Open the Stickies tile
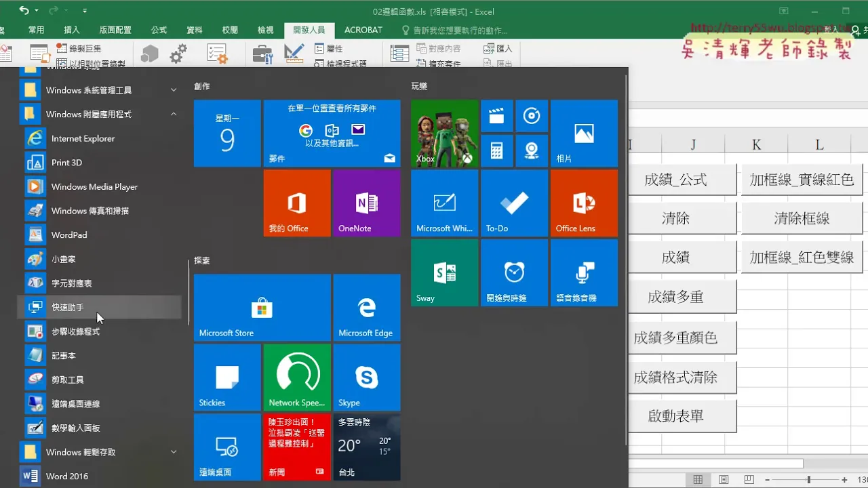Image resolution: width=868 pixels, height=488 pixels. (227, 378)
